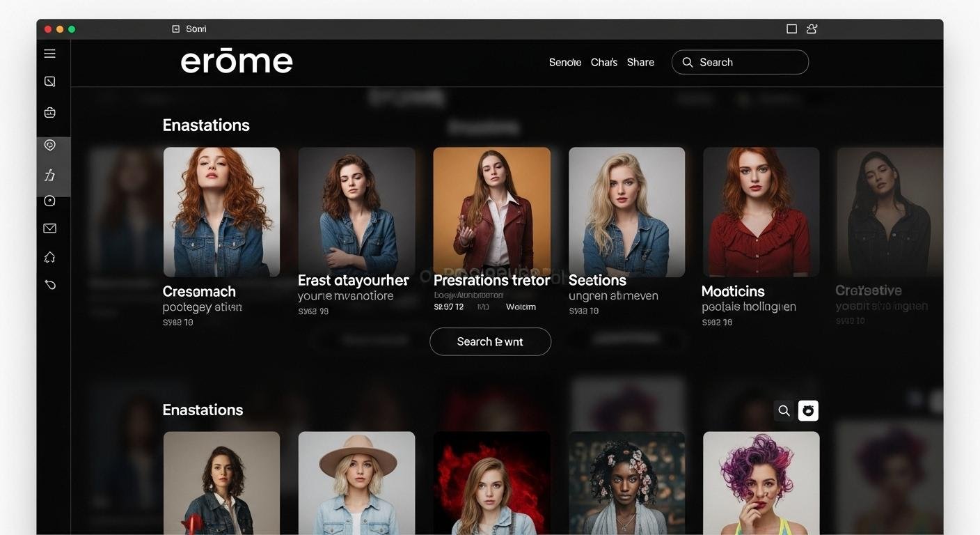This screenshot has width=980, height=535.
Task: Click the magnifier icon beside second Enastations heading
Action: 784,411
